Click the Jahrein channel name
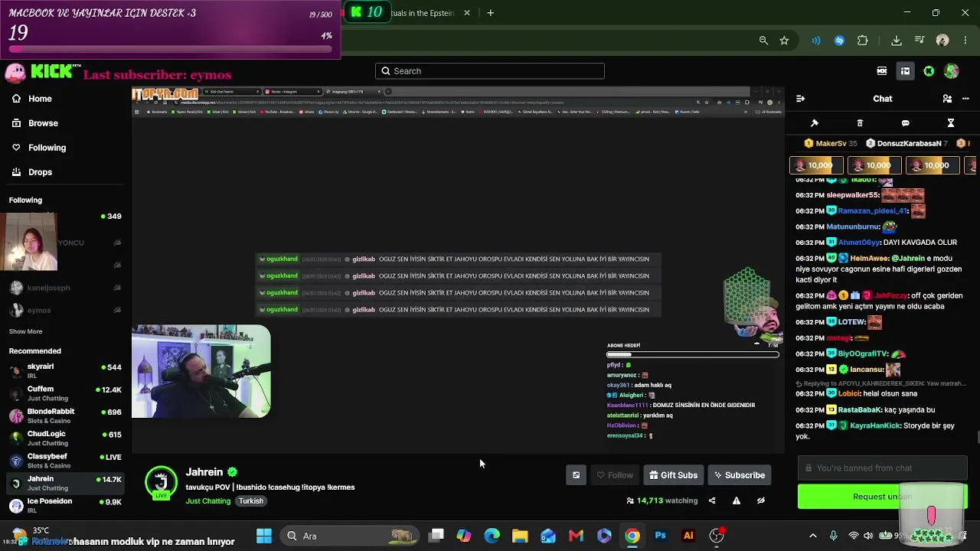 tap(204, 472)
